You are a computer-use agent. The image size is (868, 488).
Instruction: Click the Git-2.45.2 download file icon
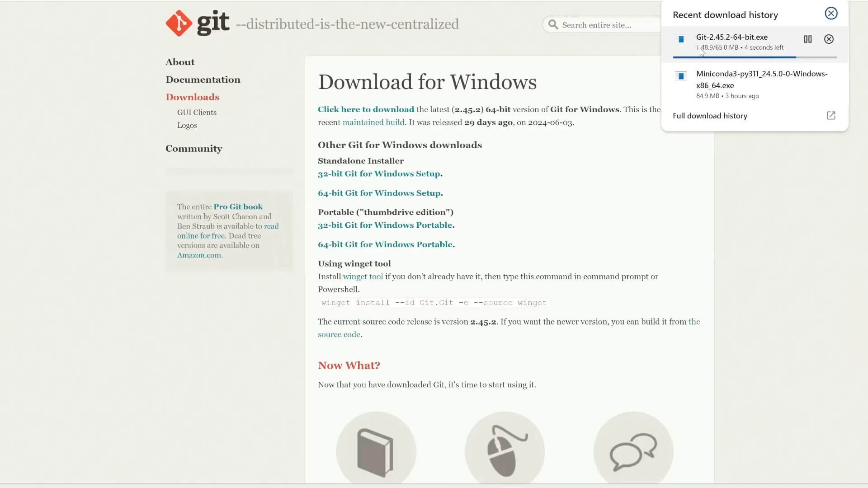(681, 39)
